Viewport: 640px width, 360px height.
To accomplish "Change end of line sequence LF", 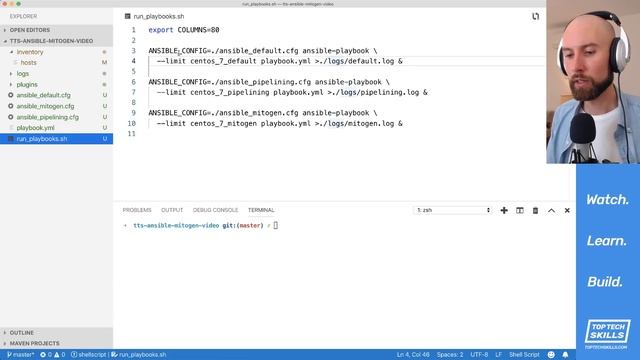I will [498, 355].
